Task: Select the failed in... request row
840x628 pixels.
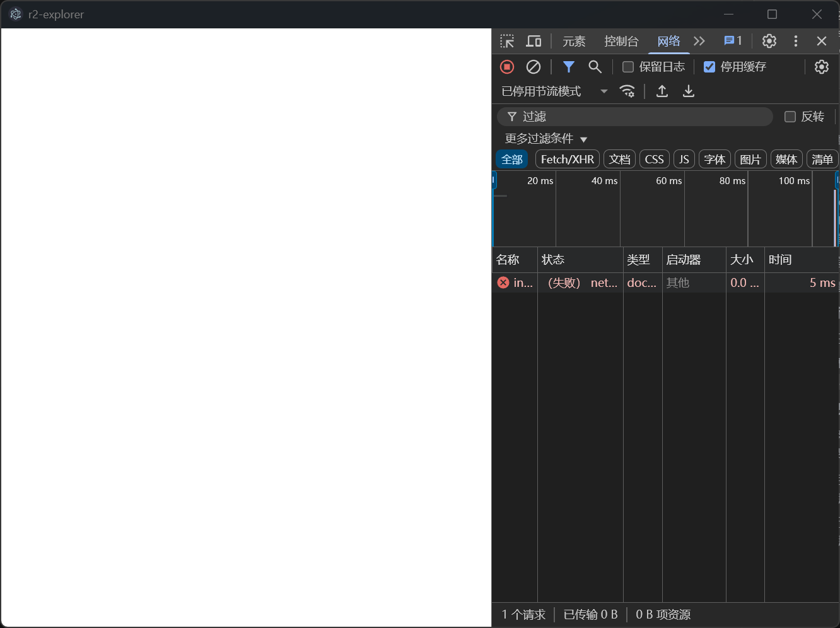Action: click(665, 282)
